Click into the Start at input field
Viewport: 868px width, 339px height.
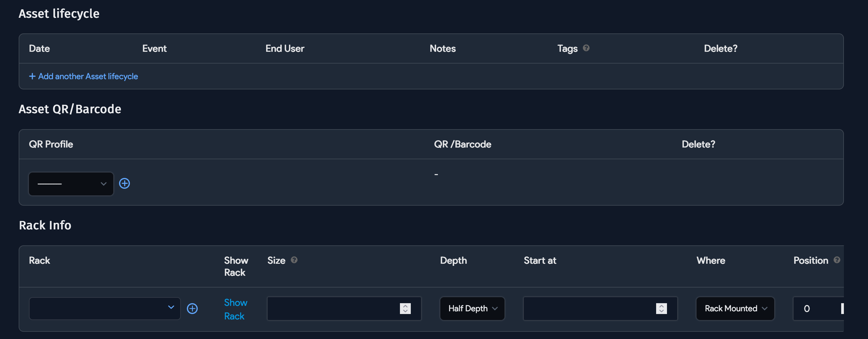[590, 308]
